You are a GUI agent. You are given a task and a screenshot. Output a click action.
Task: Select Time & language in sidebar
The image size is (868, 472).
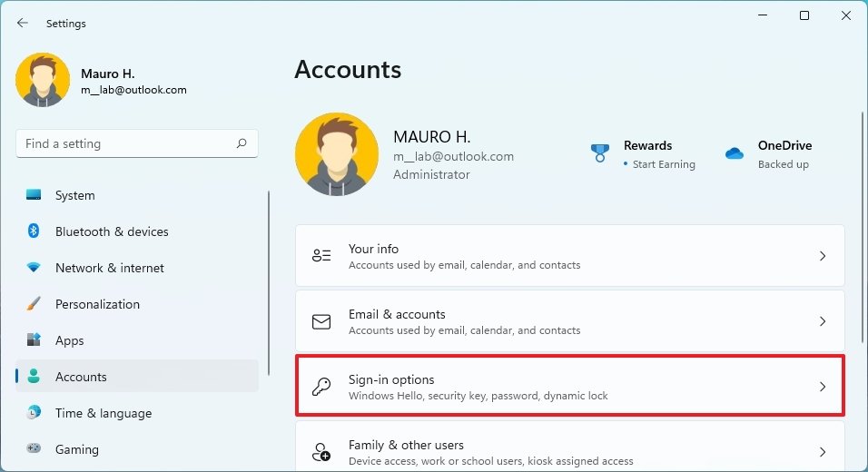point(103,413)
